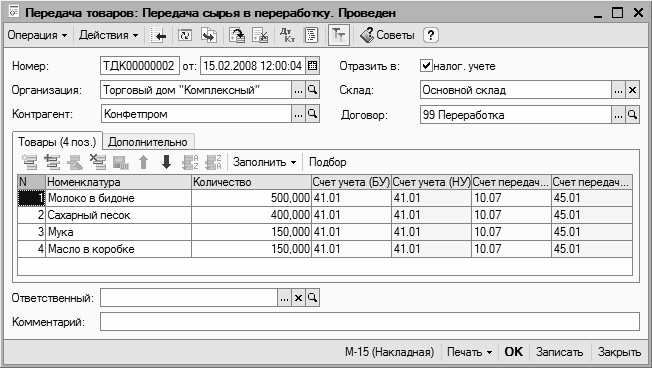Toggle the налог. учете checkbox
The width and height of the screenshot is (652, 368).
[426, 66]
